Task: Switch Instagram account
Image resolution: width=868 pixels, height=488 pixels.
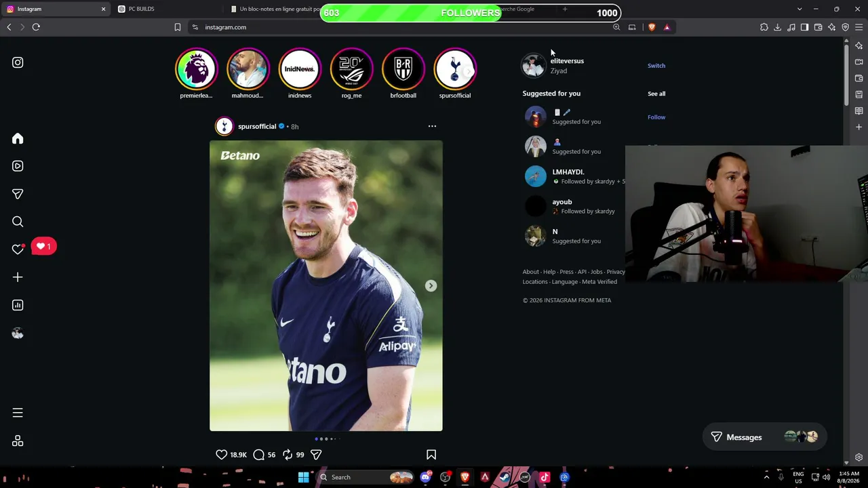Action: pyautogui.click(x=656, y=66)
